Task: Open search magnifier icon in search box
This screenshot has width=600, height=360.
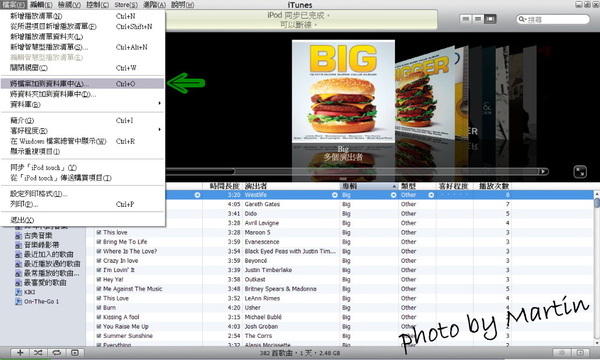Action: 522,19
